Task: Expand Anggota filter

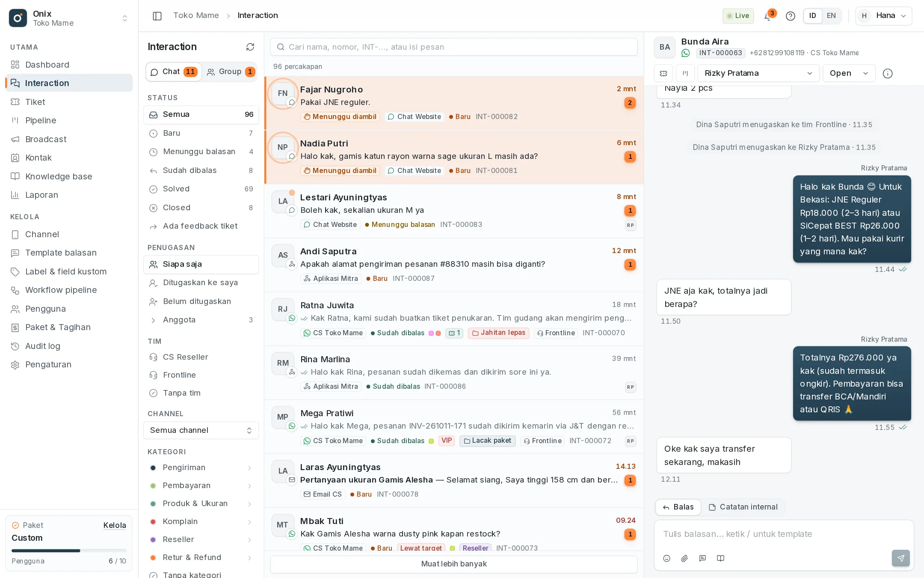Action: 201,320
